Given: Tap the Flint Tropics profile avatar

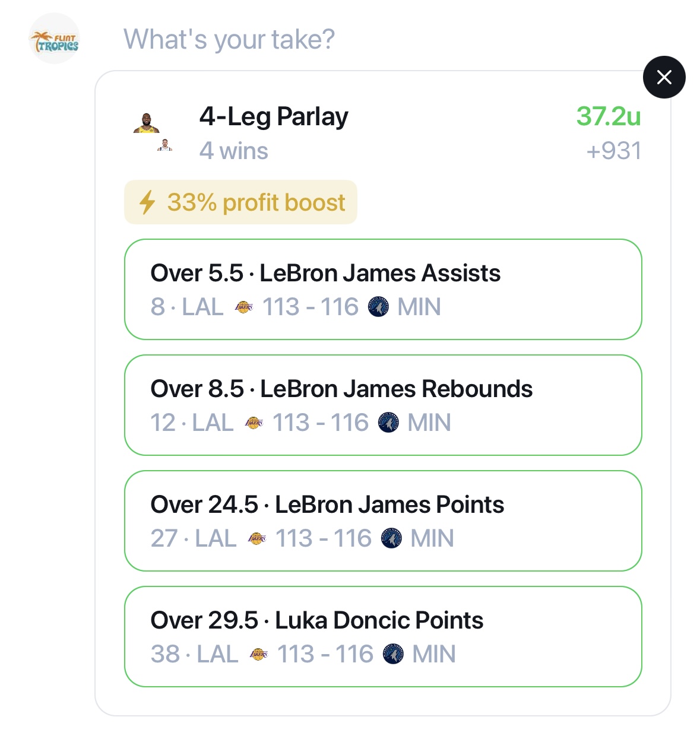Looking at the screenshot, I should point(54,39).
